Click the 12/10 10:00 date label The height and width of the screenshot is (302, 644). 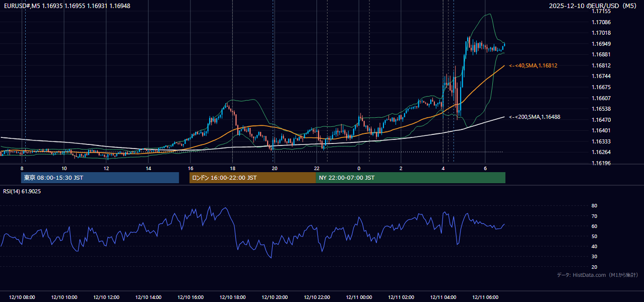tap(64, 297)
